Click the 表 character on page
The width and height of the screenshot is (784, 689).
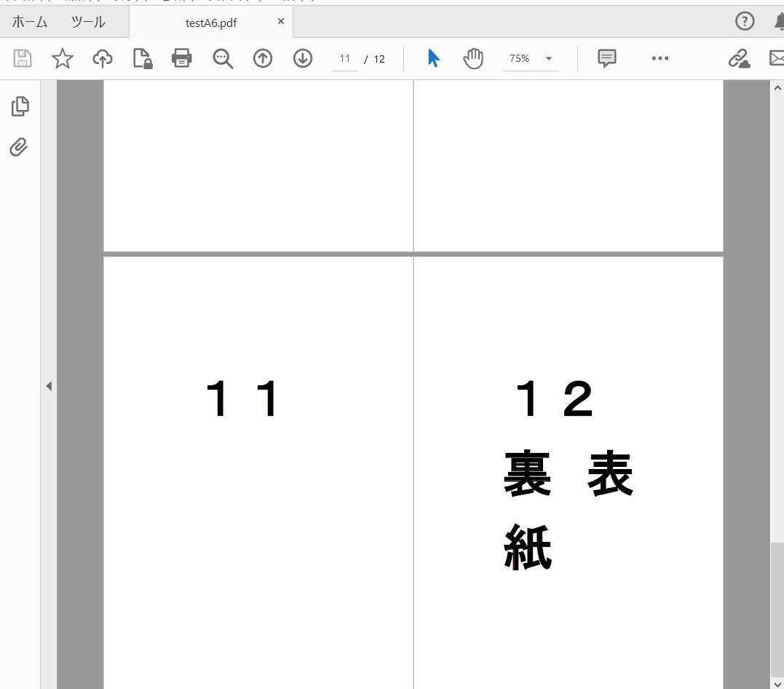pyautogui.click(x=610, y=473)
